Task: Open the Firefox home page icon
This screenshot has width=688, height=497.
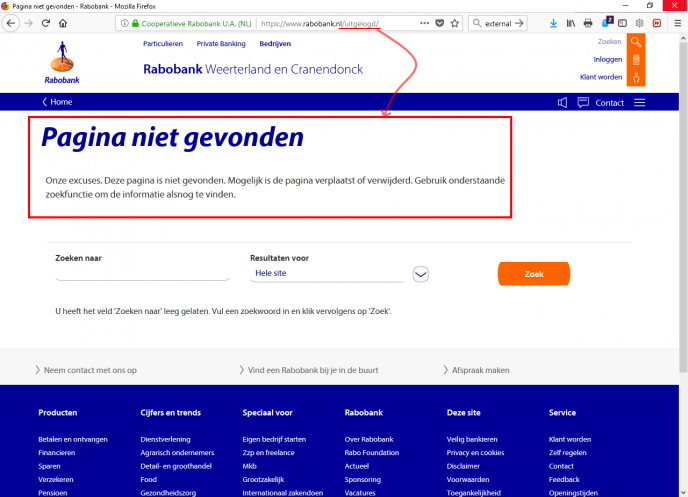Action: click(x=63, y=23)
